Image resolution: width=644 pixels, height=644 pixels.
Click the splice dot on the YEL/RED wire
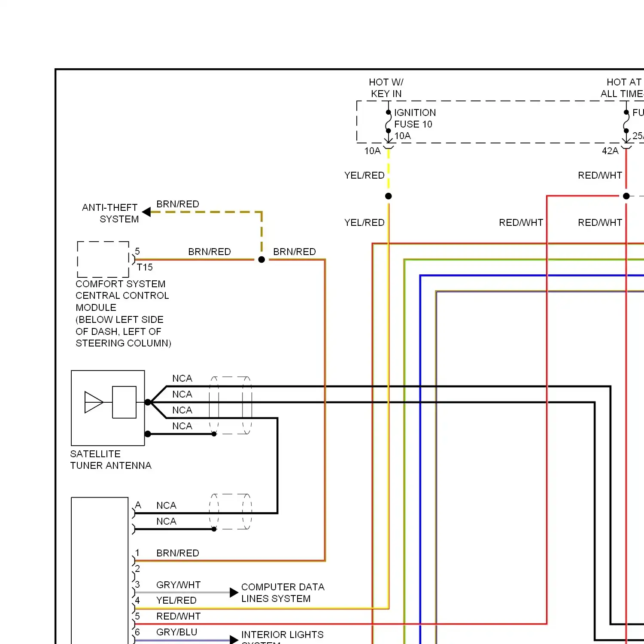coord(388,196)
